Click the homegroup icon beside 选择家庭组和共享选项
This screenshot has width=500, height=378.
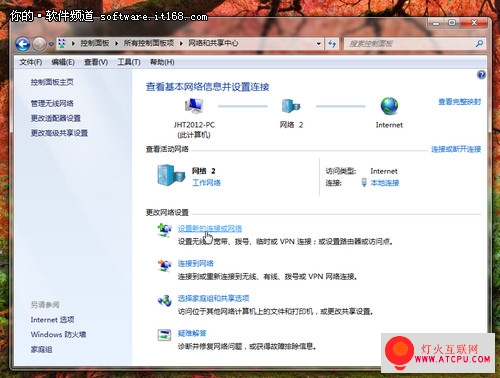point(165,300)
